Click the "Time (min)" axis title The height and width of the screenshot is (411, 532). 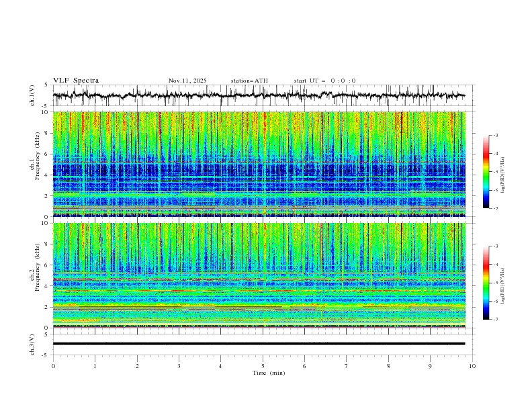269,373
